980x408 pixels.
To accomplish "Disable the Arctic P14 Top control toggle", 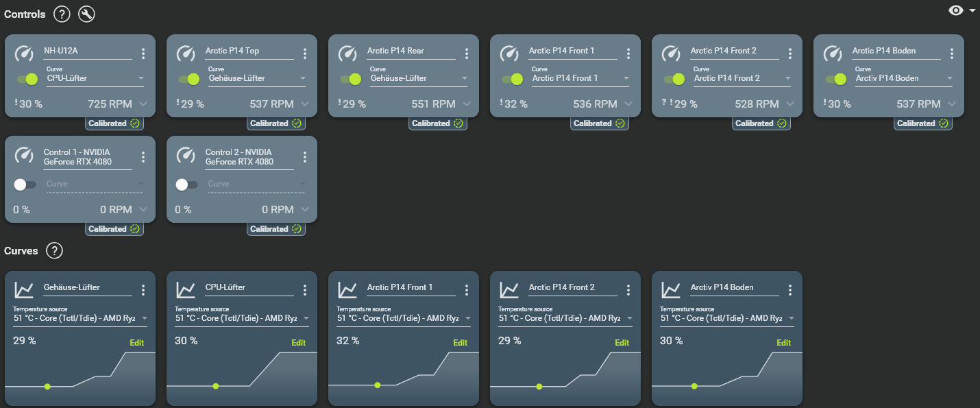I will [x=189, y=79].
